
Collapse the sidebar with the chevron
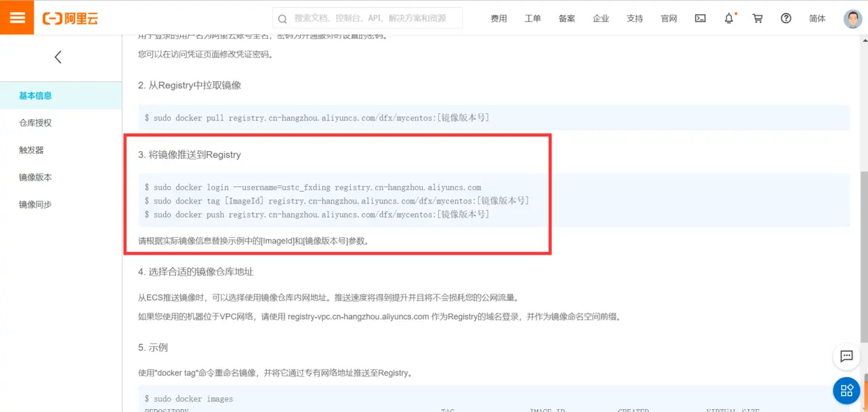58,57
